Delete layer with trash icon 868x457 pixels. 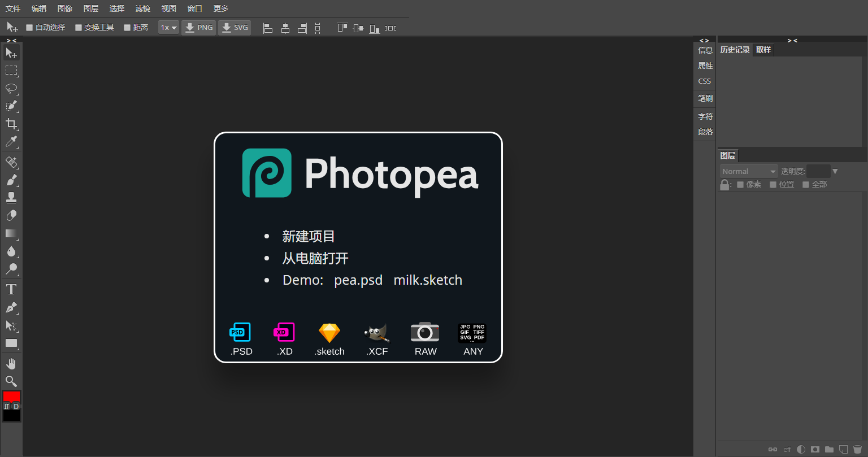coord(857,450)
